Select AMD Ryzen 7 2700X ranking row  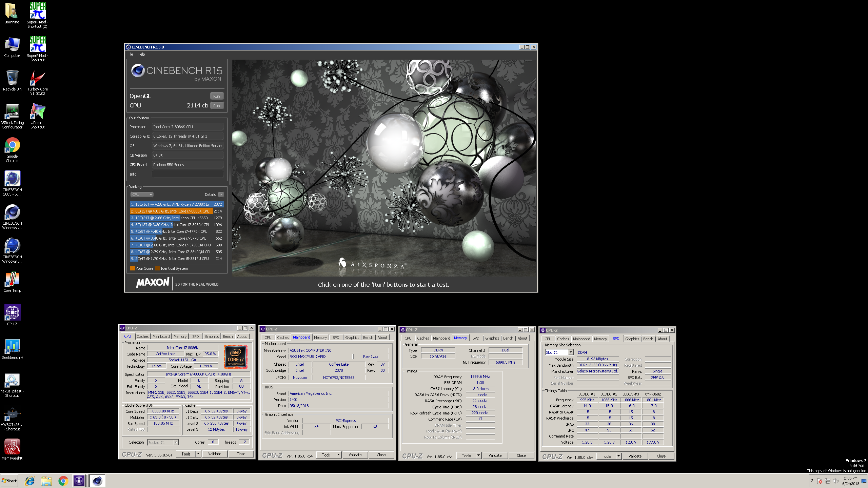[176, 204]
